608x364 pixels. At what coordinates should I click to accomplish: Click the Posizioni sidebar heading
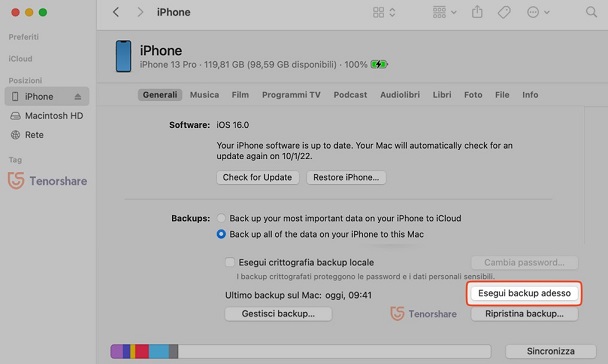tap(25, 81)
